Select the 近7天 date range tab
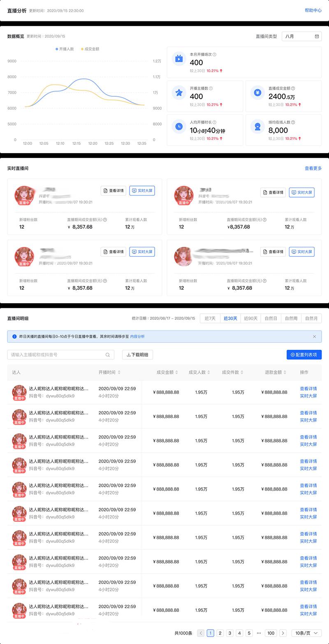 tap(210, 319)
